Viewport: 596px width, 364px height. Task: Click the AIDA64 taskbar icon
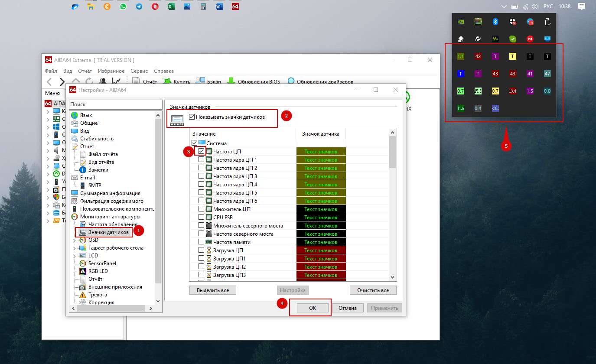[x=235, y=6]
